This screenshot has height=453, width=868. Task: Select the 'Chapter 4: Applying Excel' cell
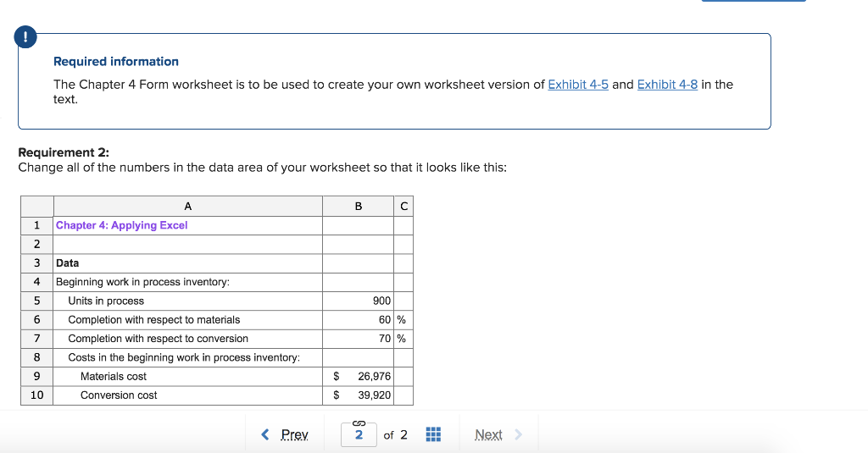click(187, 226)
